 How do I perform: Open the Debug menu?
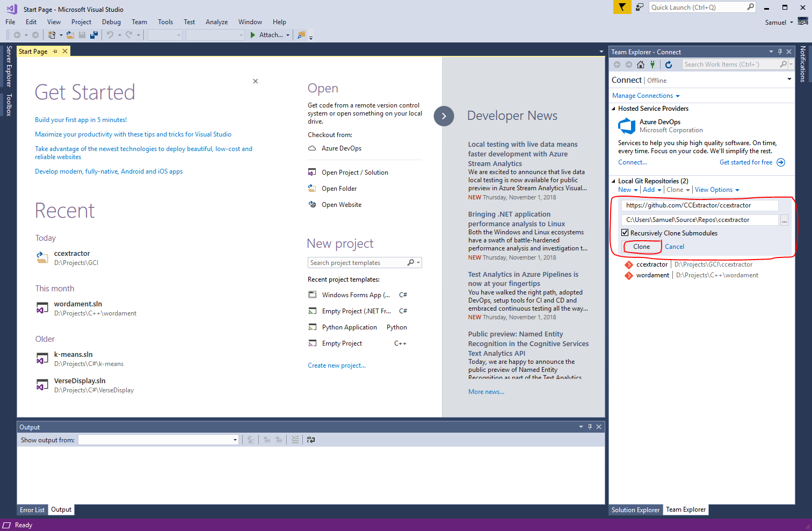[111, 22]
